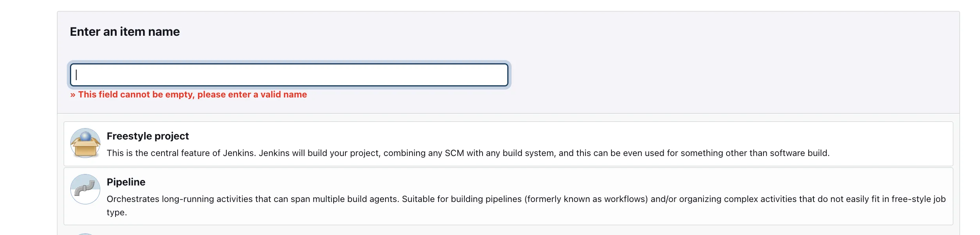Click the wrapped word "type." under Pipeline

coord(117,213)
